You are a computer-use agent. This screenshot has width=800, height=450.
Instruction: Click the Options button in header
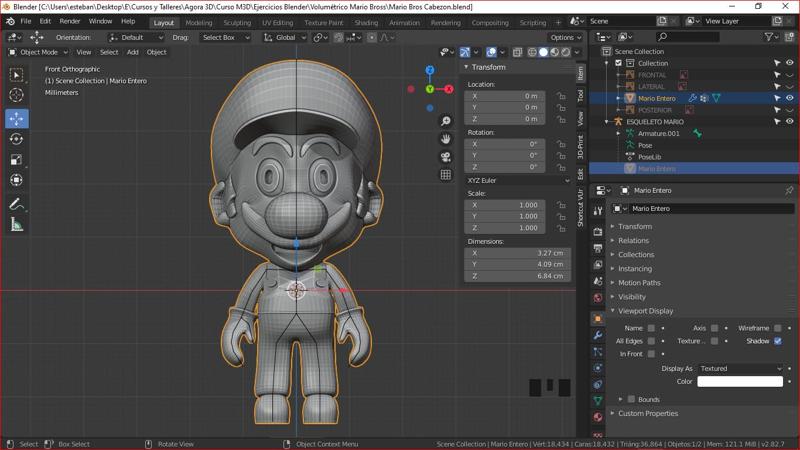pos(562,37)
